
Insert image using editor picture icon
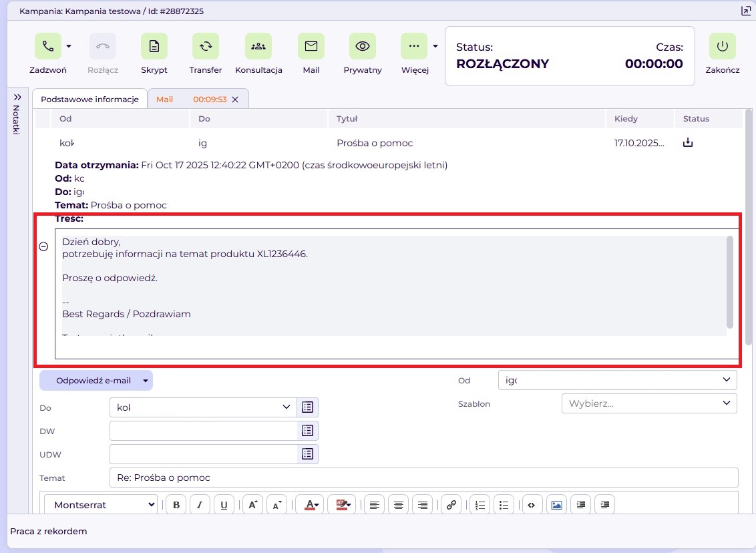556,505
